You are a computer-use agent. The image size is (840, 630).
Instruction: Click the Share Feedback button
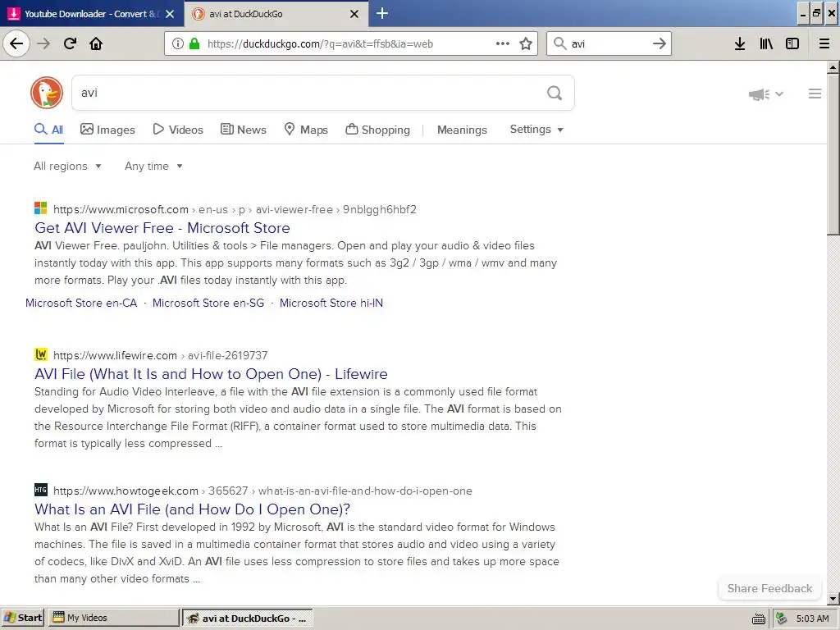[x=769, y=588]
